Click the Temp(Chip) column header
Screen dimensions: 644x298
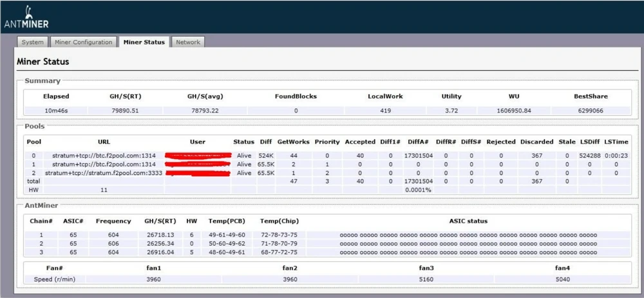pyautogui.click(x=279, y=221)
